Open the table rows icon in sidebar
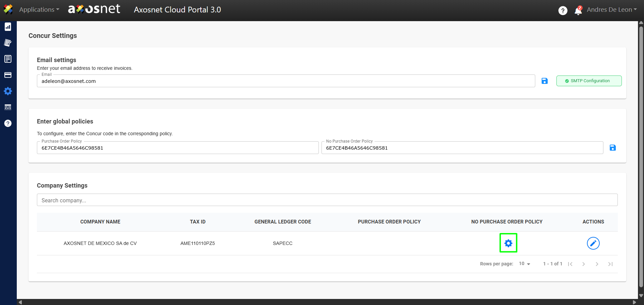644x305 pixels. 8,107
